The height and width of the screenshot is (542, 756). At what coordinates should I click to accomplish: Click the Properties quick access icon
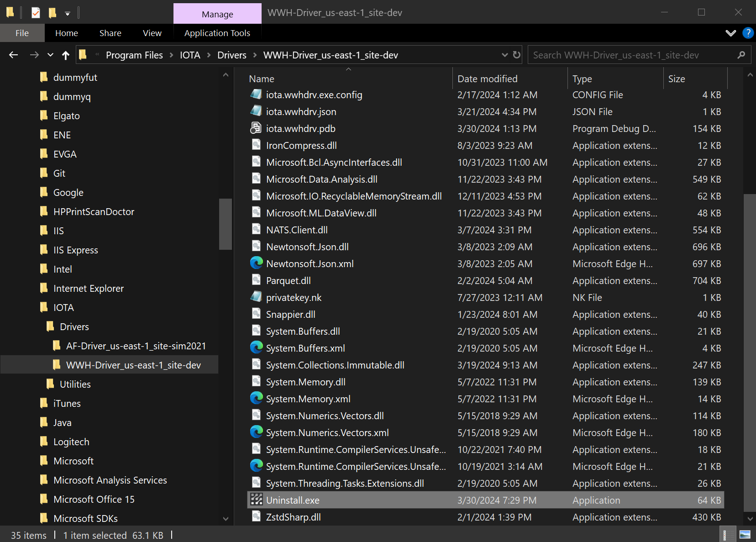[36, 12]
